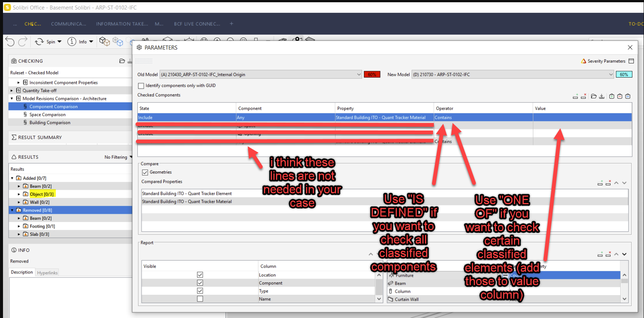Select Space Comparison rule
Viewport: 644px width, 318px height.
pyautogui.click(x=48, y=114)
